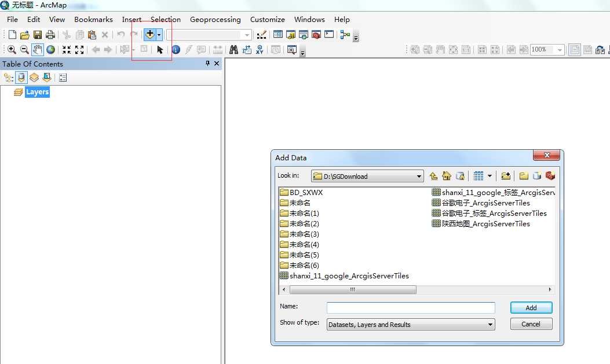Open the Search window icon
The image size is (610, 364).
click(x=304, y=35)
